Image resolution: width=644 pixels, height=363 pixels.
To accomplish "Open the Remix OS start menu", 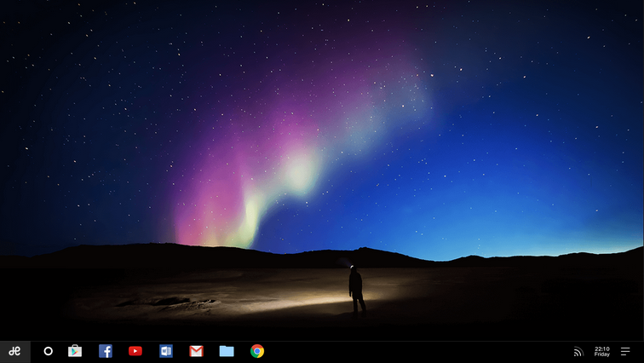I will pyautogui.click(x=14, y=352).
